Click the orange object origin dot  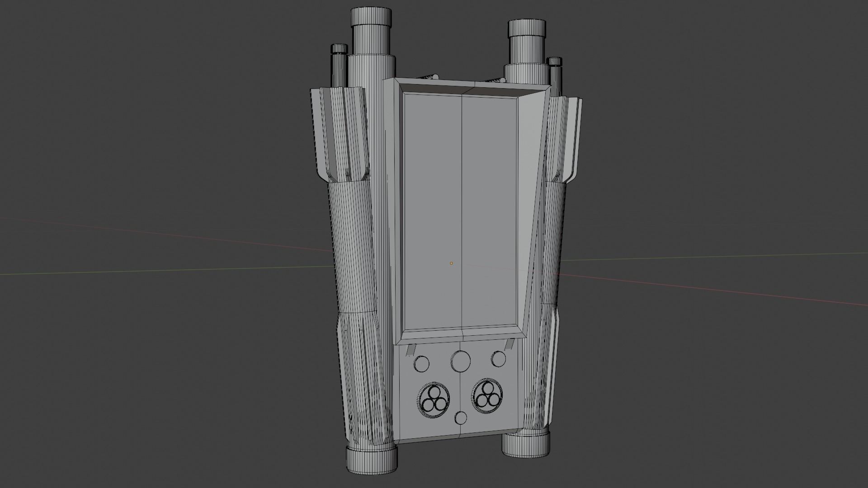tap(451, 263)
